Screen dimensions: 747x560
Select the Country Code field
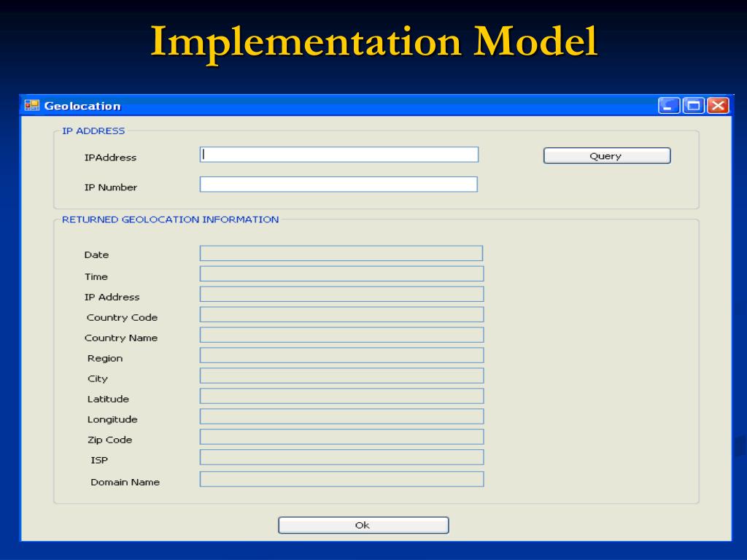click(341, 315)
